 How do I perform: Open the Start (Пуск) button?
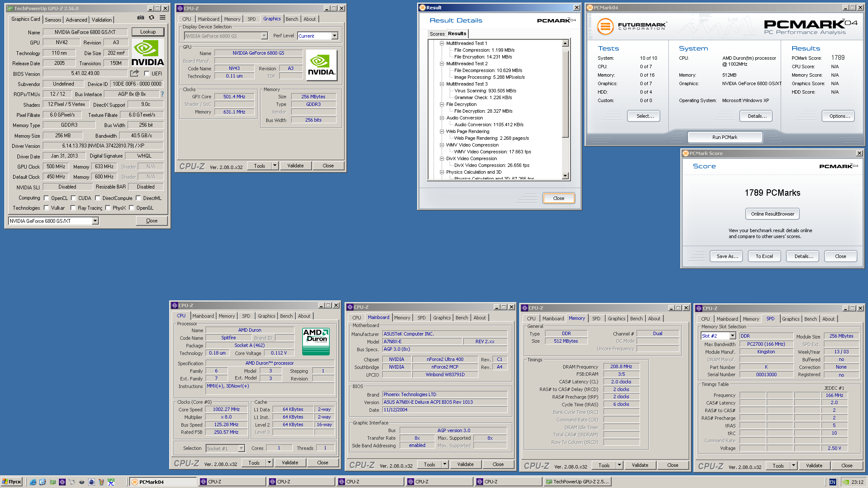(11, 482)
